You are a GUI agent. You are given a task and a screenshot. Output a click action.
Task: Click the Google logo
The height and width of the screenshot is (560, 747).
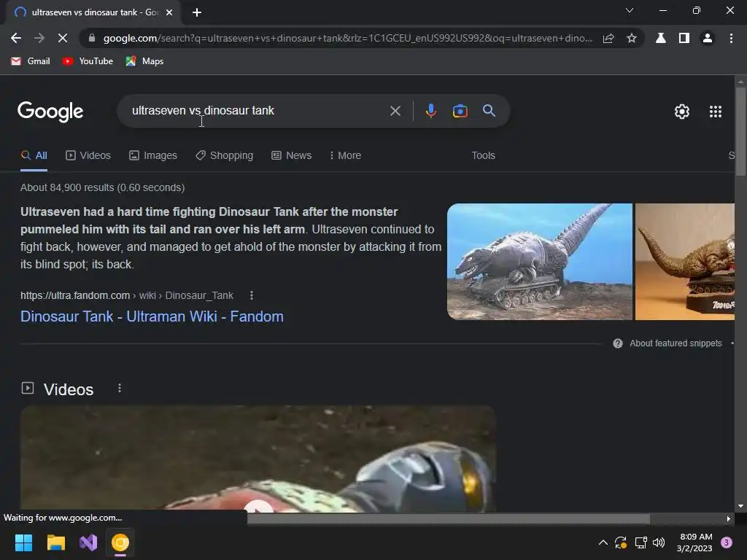pyautogui.click(x=50, y=112)
